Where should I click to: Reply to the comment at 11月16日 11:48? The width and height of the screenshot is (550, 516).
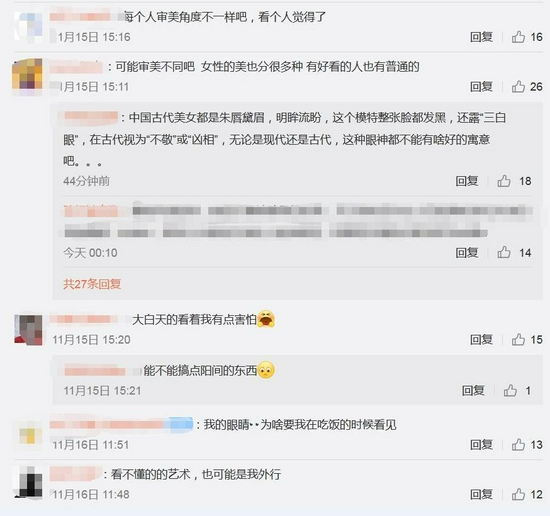coord(481,495)
